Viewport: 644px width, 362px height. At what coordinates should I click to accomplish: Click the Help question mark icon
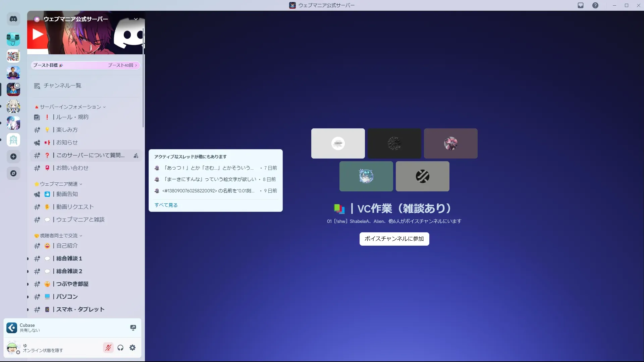(595, 5)
